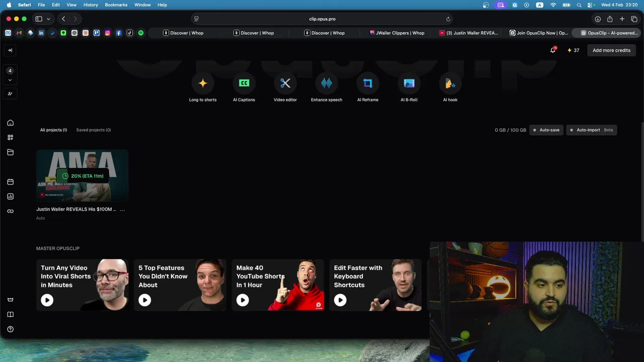Open the Trello pinned tab

97,33
